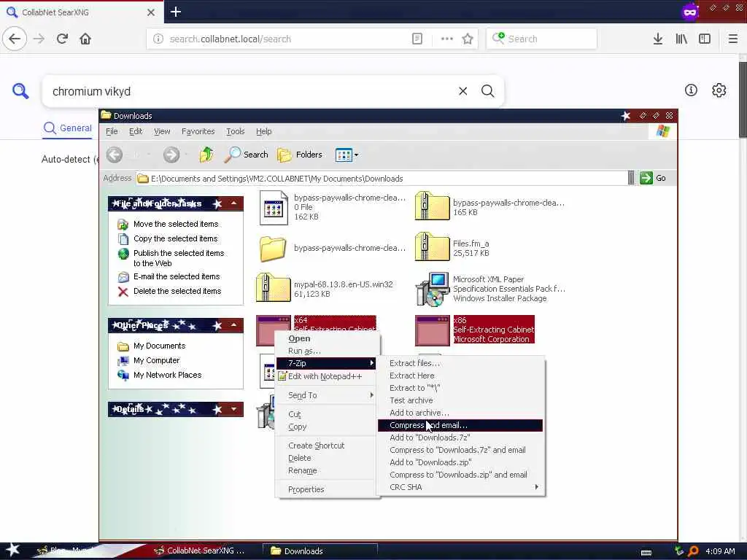Choose Test archive in 7-Zip menu
The image size is (747, 560).
point(461,400)
